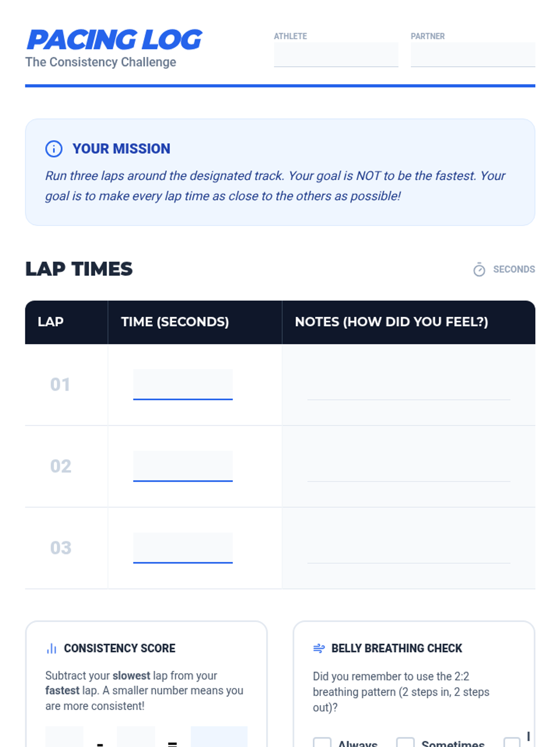Select the lap 02 time input
The width and height of the screenshot is (560, 747).
click(x=183, y=466)
